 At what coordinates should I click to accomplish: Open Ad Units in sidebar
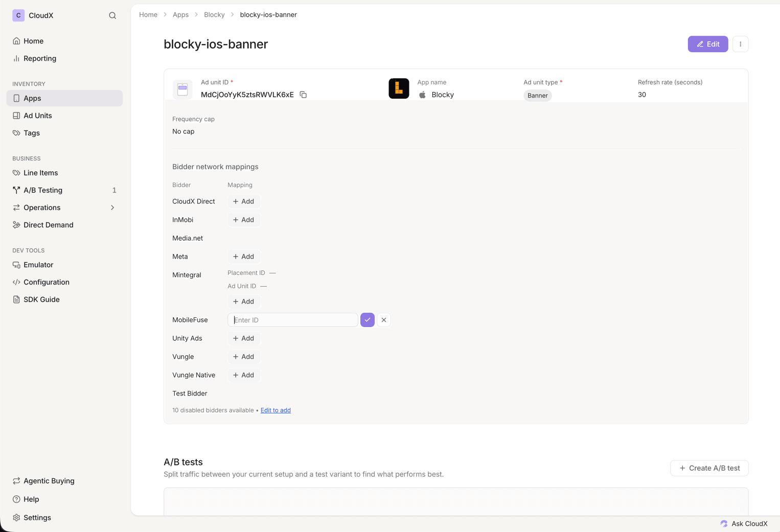tap(64, 115)
